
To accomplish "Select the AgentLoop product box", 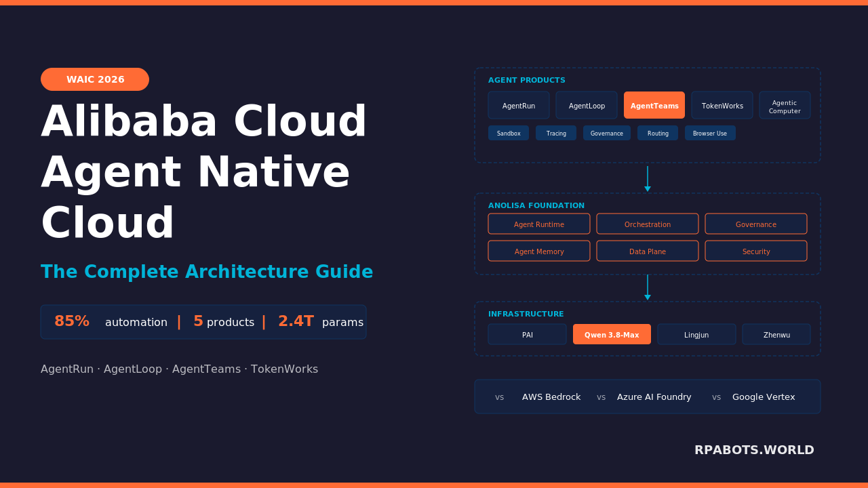I will coord(587,105).
